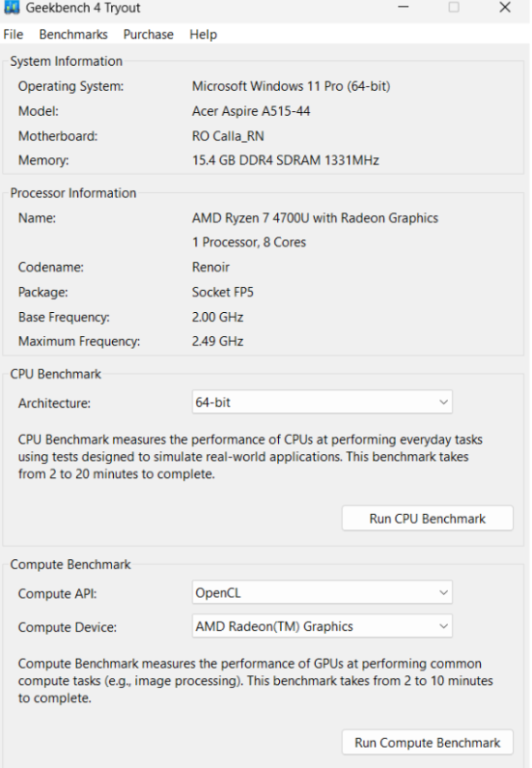This screenshot has height=768, width=532.
Task: Expand the Compute API dropdown arrow
Action: coord(443,592)
